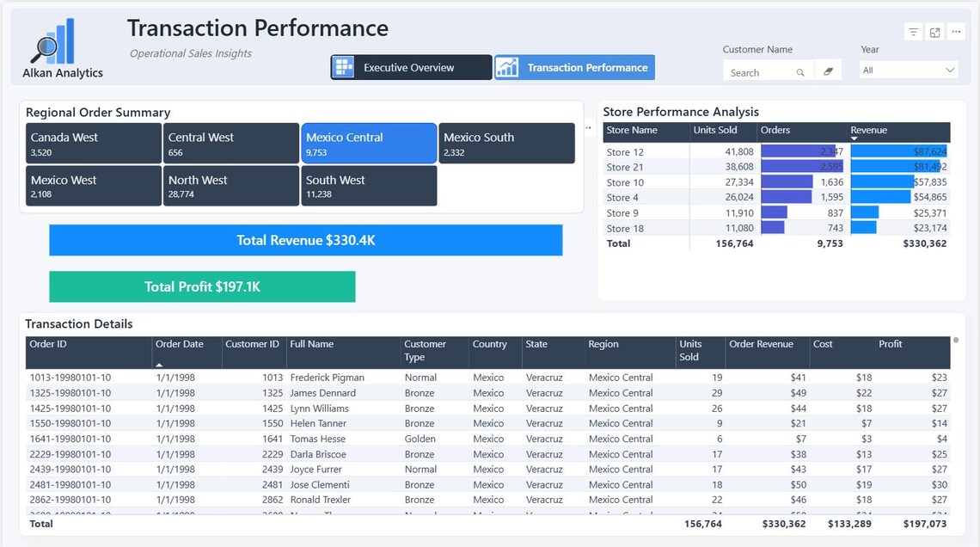Click the Alkan Analytics logo

(x=63, y=49)
